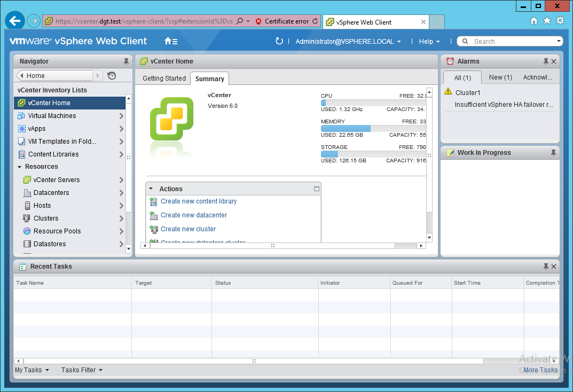Click the Content Libraries icon
The width and height of the screenshot is (573, 392).
(x=22, y=154)
